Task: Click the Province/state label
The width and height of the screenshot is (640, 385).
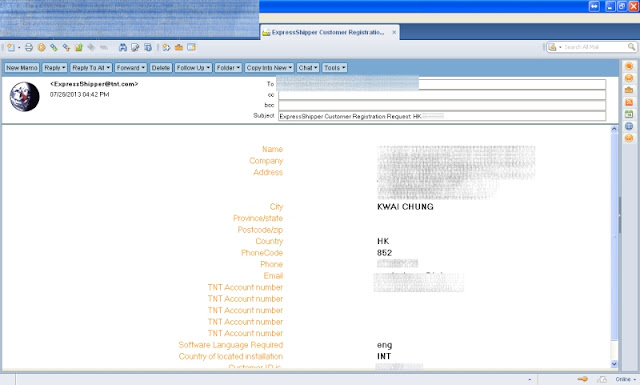Action: point(258,218)
